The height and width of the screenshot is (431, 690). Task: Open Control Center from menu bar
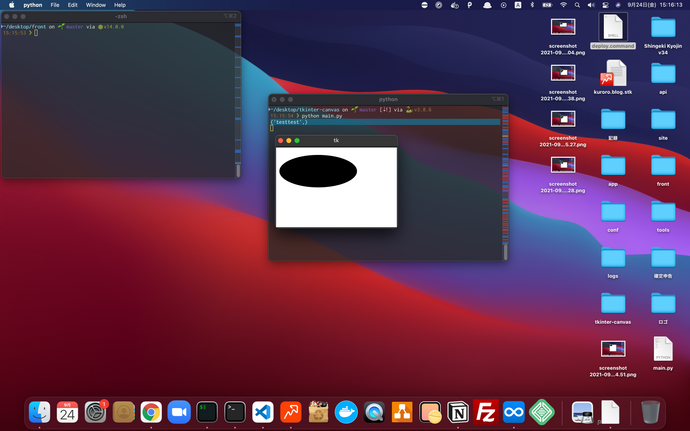[605, 5]
